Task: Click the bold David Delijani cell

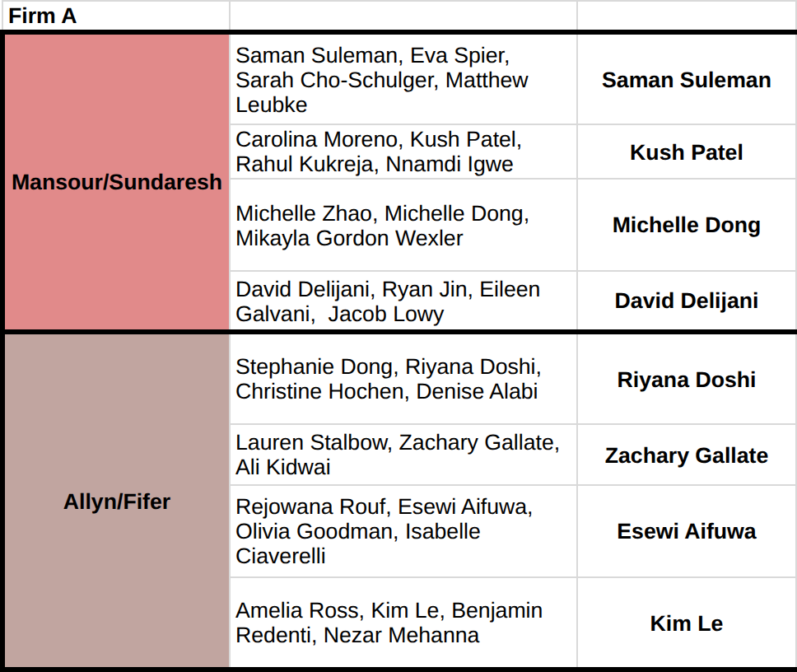Action: pos(687,301)
